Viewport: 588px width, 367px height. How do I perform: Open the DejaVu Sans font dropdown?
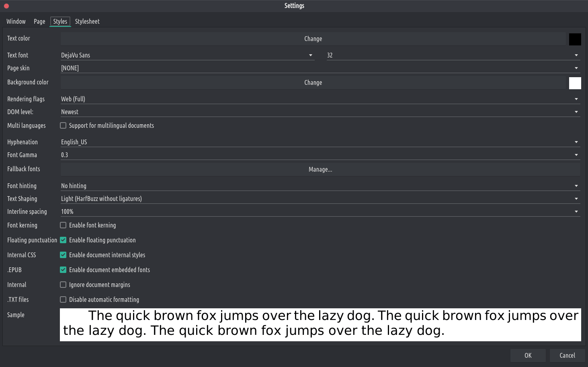tap(187, 55)
